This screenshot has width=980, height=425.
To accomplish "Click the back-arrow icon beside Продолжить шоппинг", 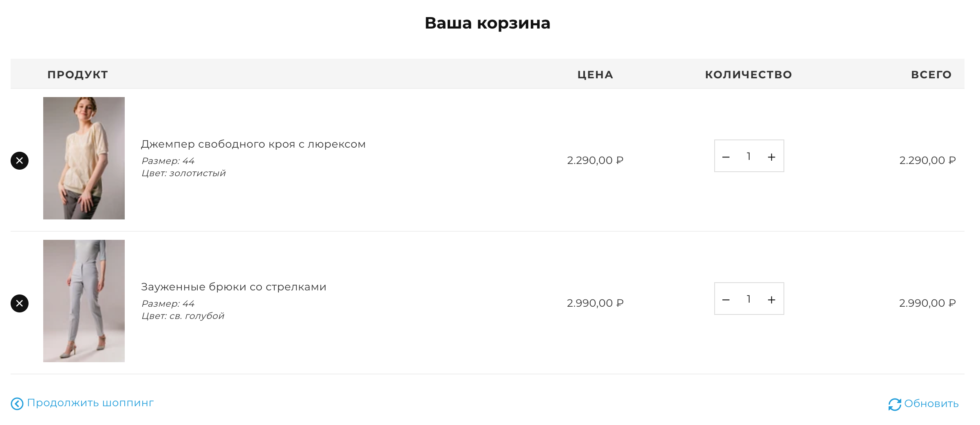I will tap(17, 404).
